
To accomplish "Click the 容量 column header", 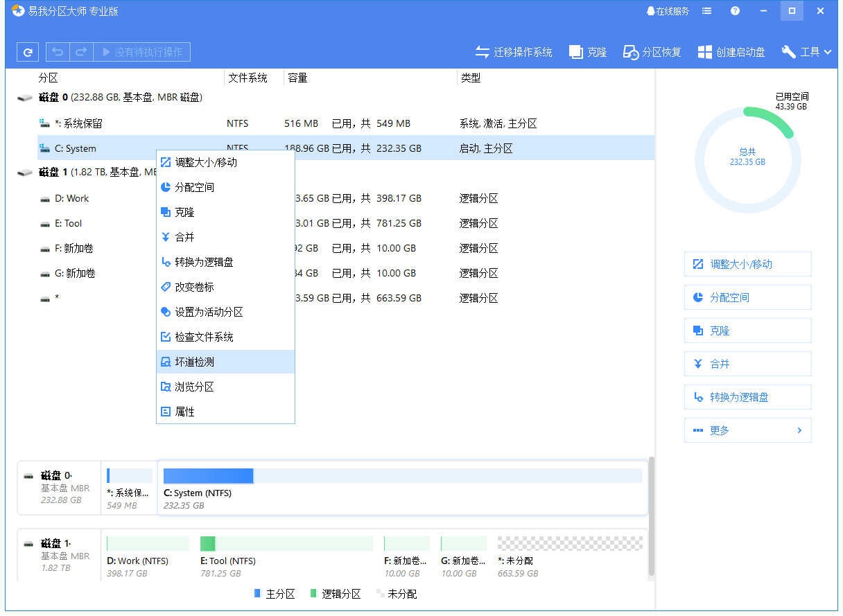I will (x=297, y=78).
